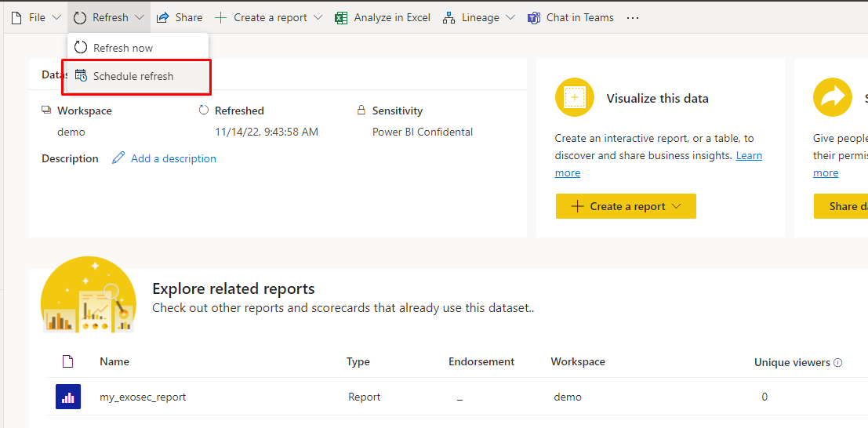Expand the Lineage dropdown chevron
868x428 pixels.
(510, 17)
